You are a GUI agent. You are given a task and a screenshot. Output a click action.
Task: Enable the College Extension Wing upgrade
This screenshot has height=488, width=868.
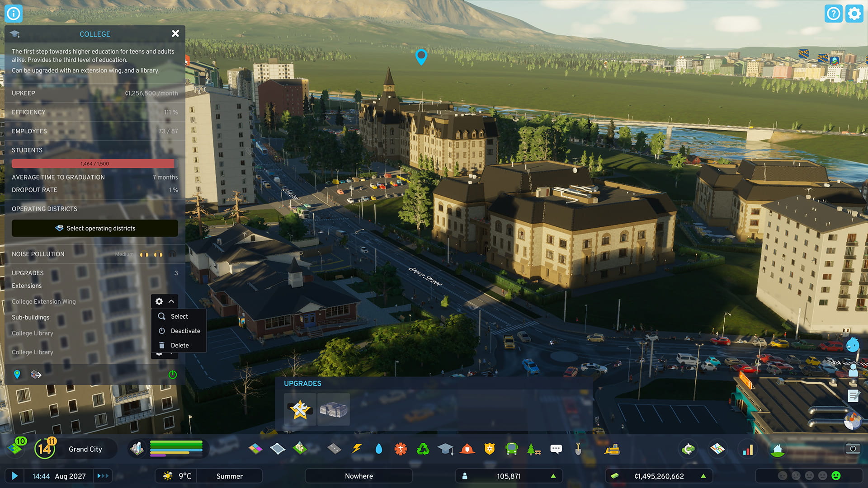[333, 409]
